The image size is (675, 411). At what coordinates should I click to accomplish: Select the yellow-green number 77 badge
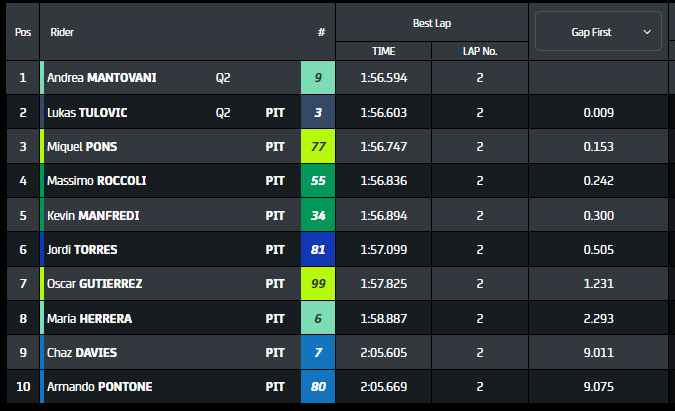click(x=317, y=147)
